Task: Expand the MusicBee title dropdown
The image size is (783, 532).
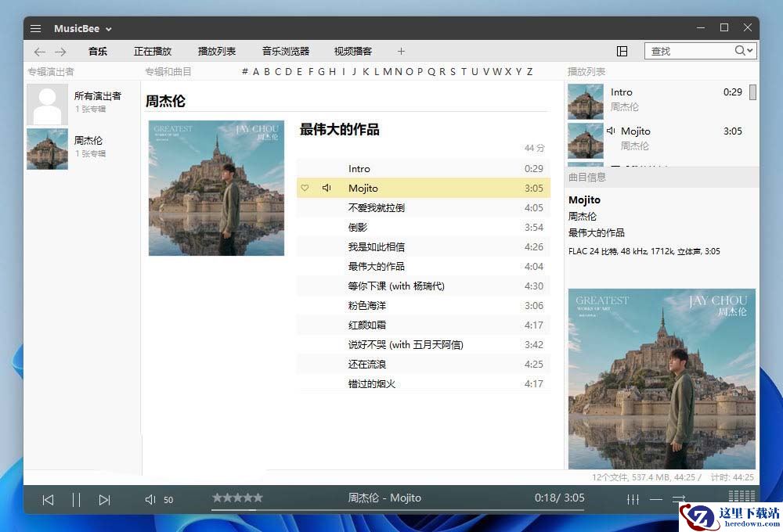Action: pyautogui.click(x=109, y=29)
